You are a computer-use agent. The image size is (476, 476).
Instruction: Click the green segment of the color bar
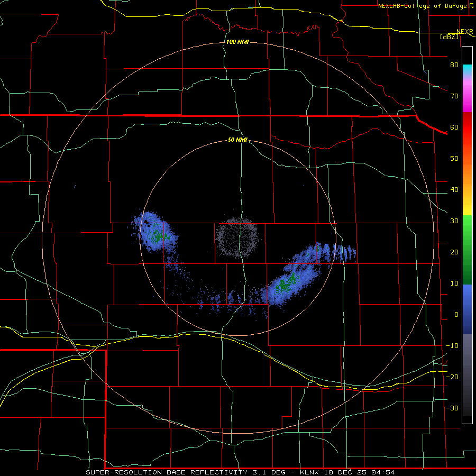[467, 250]
